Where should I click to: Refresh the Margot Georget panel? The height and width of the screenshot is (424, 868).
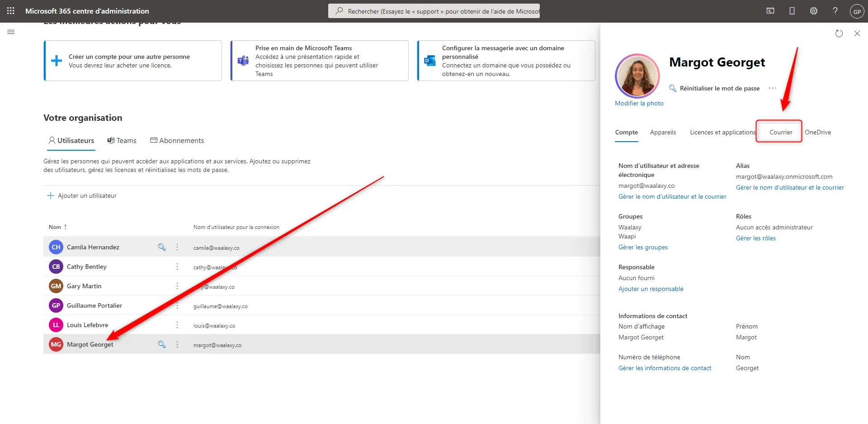[x=839, y=33]
